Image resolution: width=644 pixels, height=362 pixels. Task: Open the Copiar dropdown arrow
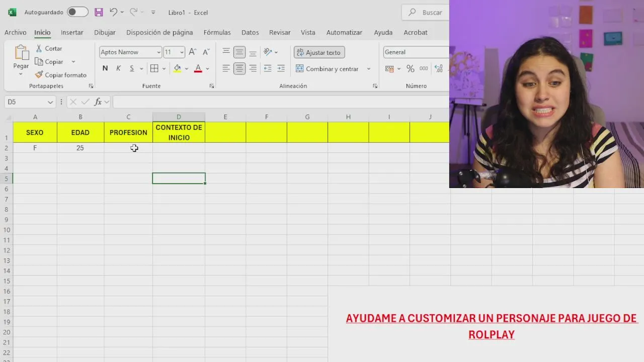73,62
